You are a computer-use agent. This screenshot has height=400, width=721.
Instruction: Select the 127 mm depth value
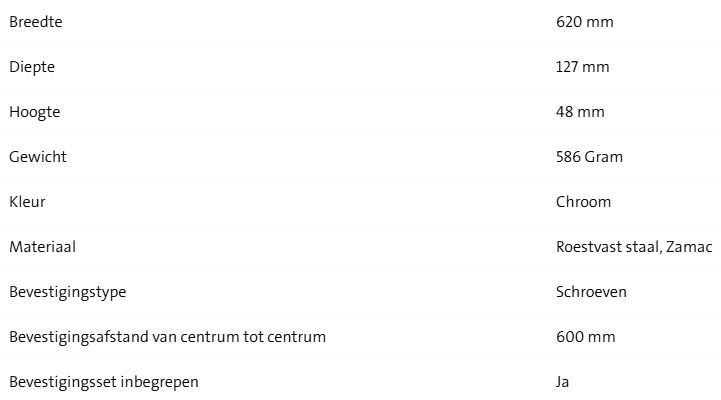click(x=583, y=67)
